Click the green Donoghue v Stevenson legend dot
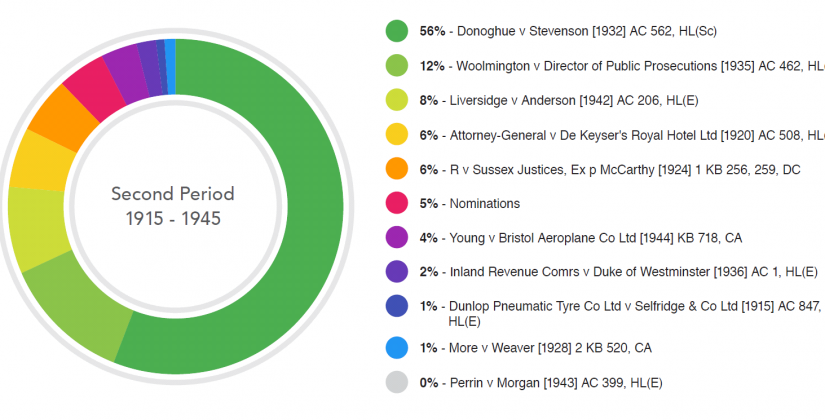Image resolution: width=825 pixels, height=420 pixels. tap(397, 32)
